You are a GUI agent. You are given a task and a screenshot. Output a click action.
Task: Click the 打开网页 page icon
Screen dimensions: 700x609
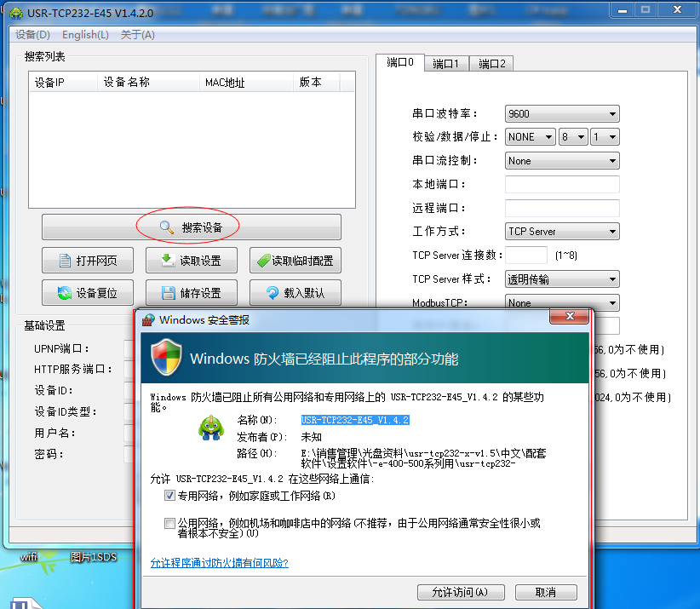(63, 261)
